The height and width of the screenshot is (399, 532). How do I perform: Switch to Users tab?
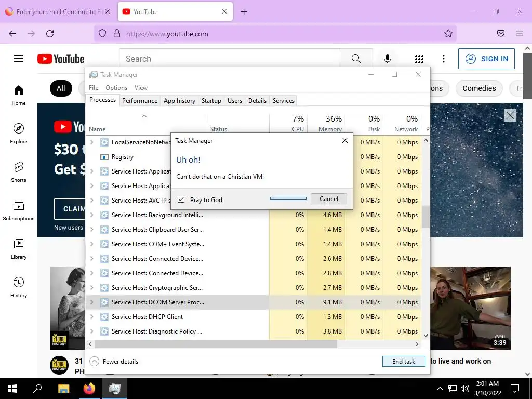click(x=235, y=101)
